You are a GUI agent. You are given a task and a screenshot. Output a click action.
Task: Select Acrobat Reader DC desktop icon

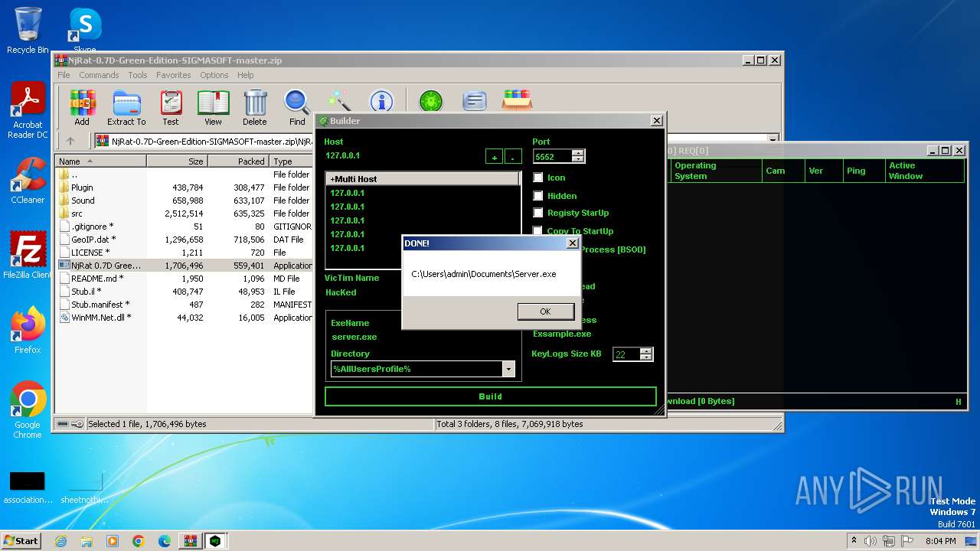coord(28,111)
